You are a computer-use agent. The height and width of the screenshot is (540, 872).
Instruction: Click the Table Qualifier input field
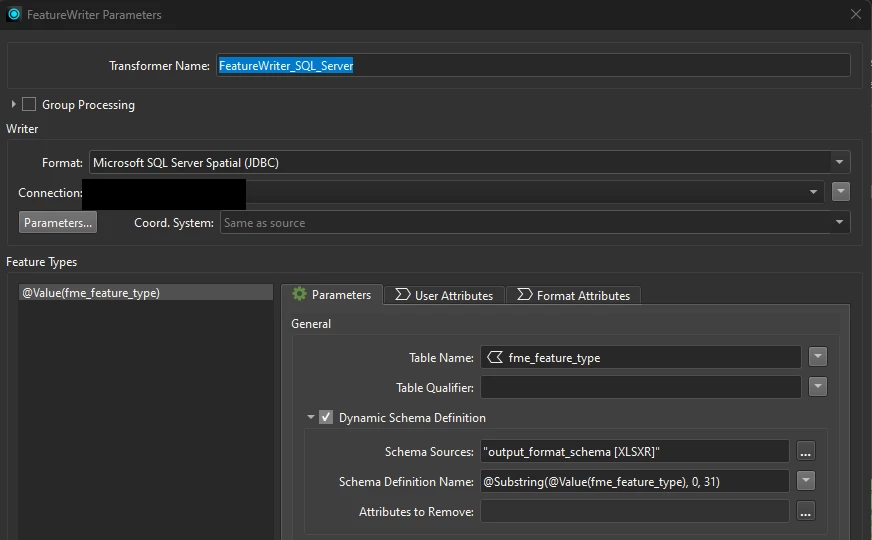641,387
